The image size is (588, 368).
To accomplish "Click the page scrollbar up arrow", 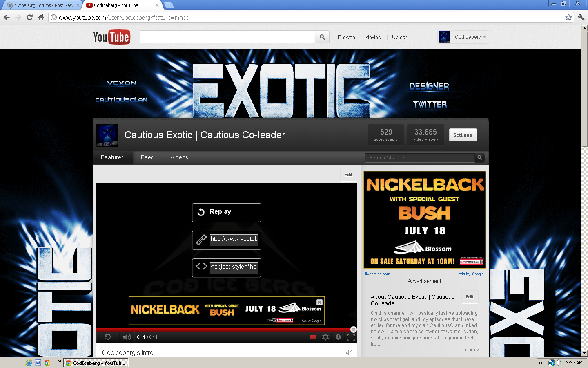I will [x=585, y=29].
